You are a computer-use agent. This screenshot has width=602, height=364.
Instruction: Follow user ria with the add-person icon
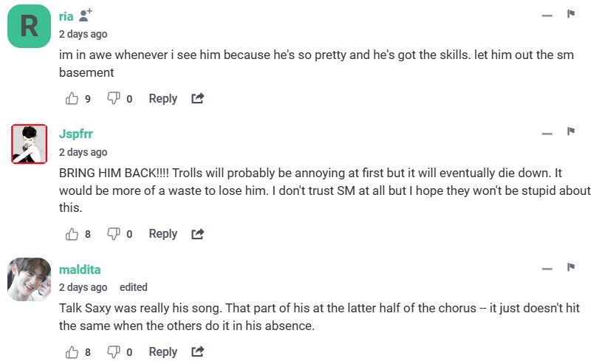tap(86, 15)
